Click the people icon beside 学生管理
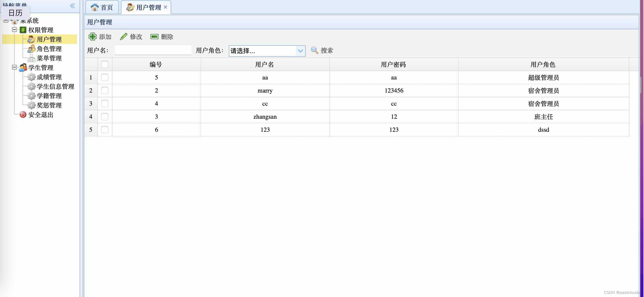The image size is (644, 297). tap(23, 67)
